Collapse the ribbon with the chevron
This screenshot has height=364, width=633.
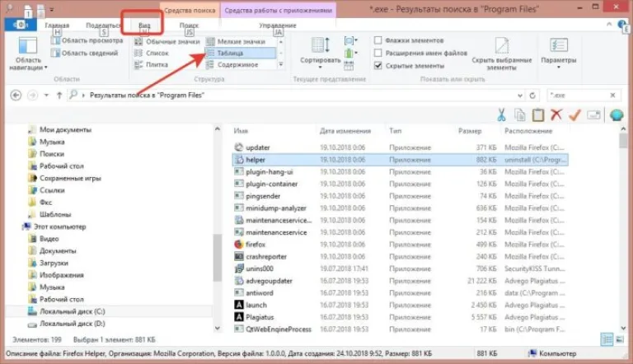click(x=609, y=25)
